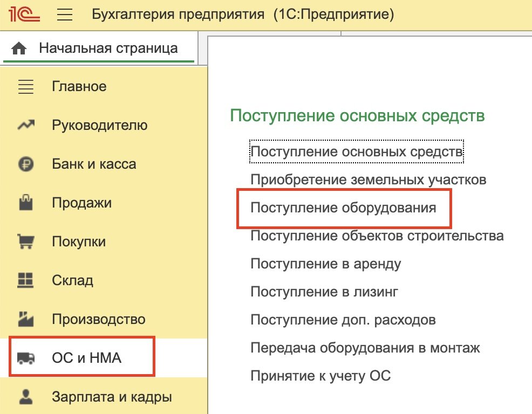
Task: Open Производство via the factory icon
Action: 25,319
